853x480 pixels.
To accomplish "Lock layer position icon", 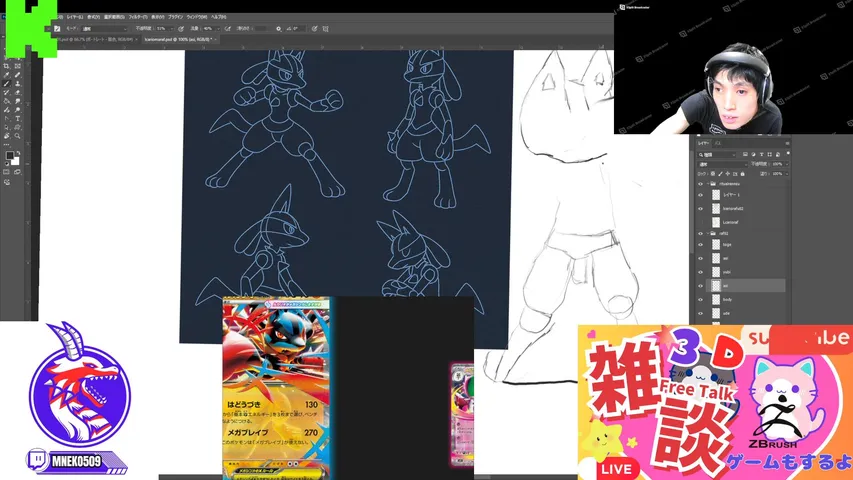I will (x=728, y=174).
